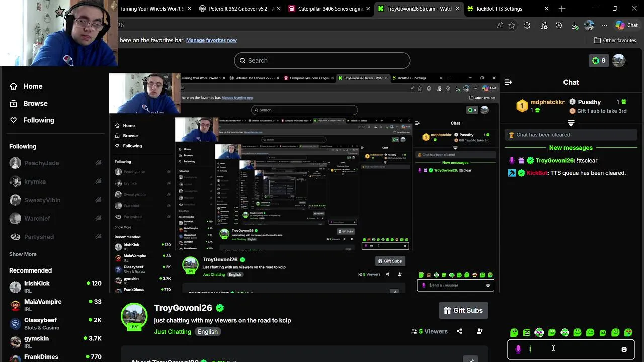Open Classybeef recommended channel
Viewport: 644px width, 362px height.
click(x=55, y=323)
